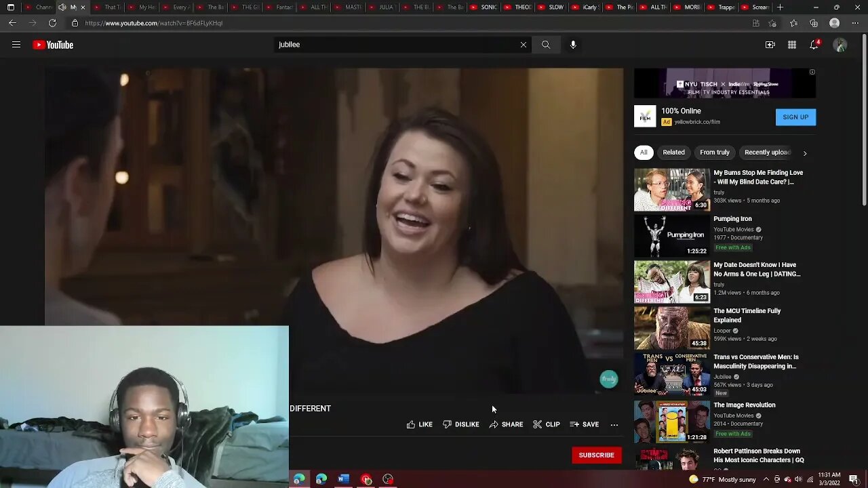Dislike the video
The width and height of the screenshot is (868, 488).
point(461,424)
